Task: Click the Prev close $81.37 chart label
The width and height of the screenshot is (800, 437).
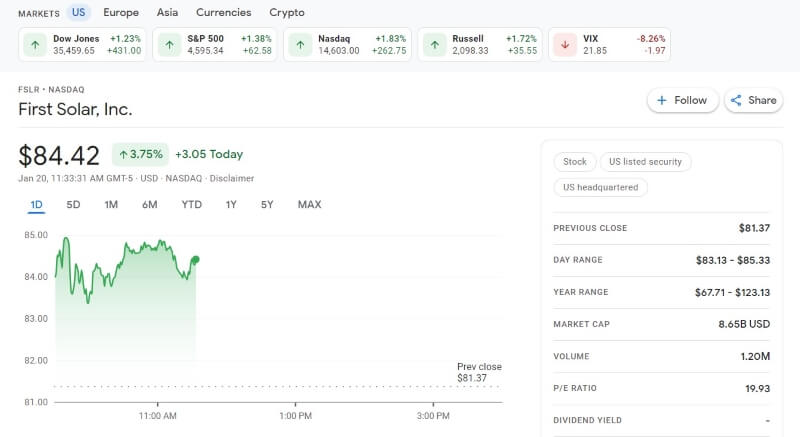Action: (x=479, y=372)
